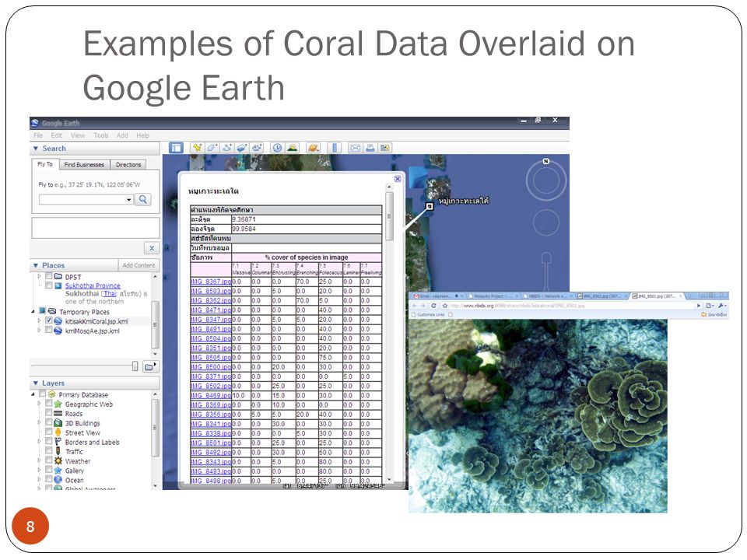Click the Email envelope toolbar icon
Viewport: 747px width, 560px height.
(355, 148)
